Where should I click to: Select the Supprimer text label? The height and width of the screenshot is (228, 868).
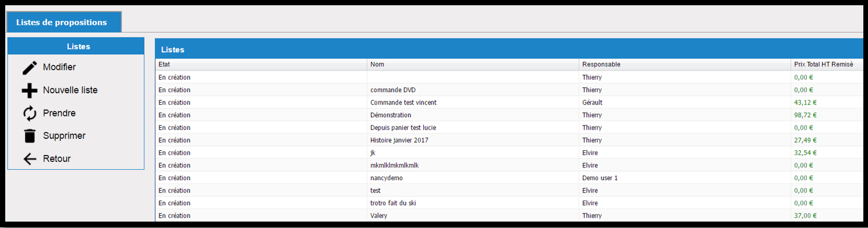point(64,136)
